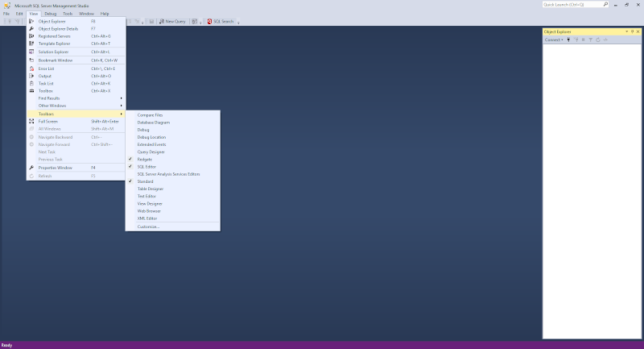Click the Quick Launch magnifier icon
Image resolution: width=644 pixels, height=349 pixels.
(605, 5)
